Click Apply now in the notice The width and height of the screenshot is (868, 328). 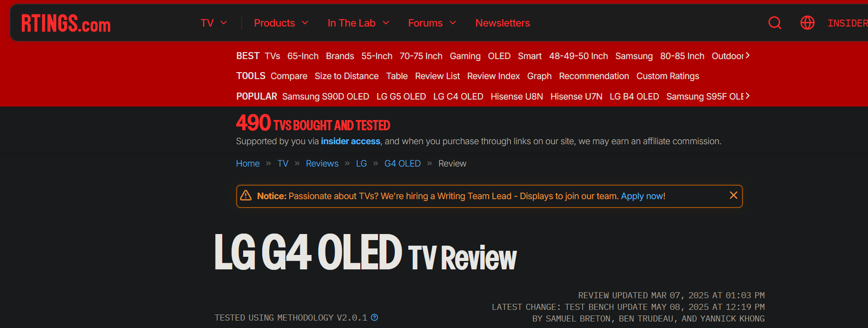pos(643,196)
